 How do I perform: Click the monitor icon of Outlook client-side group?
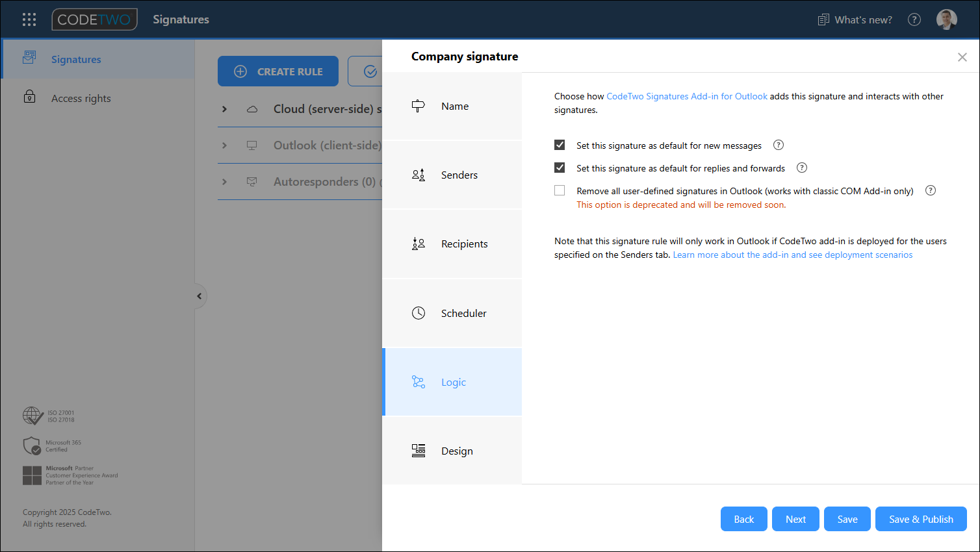pyautogui.click(x=252, y=145)
